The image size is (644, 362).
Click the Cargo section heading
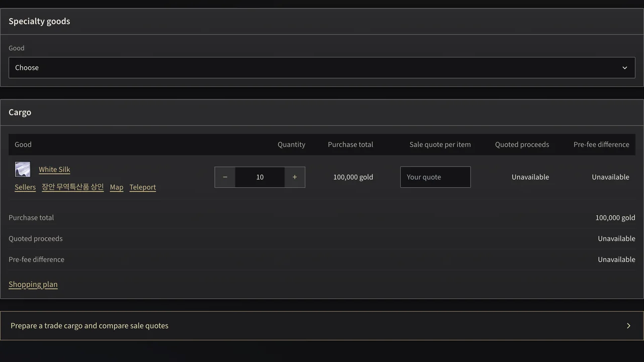pyautogui.click(x=20, y=112)
